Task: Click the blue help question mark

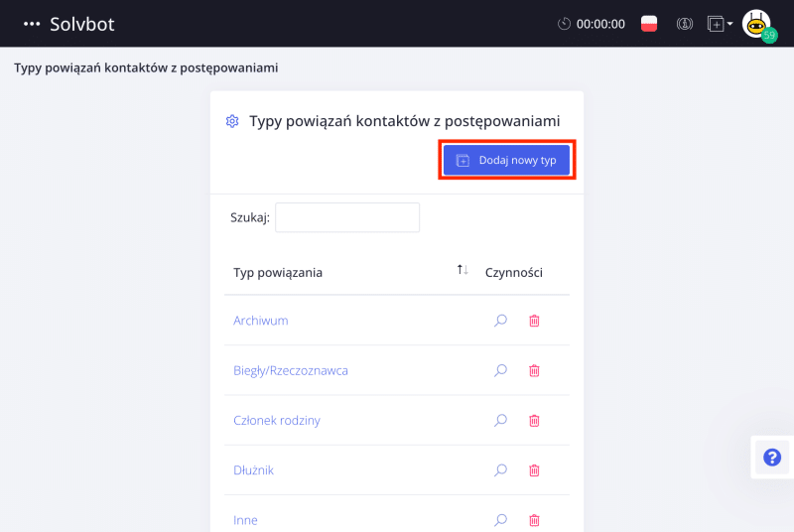Action: coord(772,458)
